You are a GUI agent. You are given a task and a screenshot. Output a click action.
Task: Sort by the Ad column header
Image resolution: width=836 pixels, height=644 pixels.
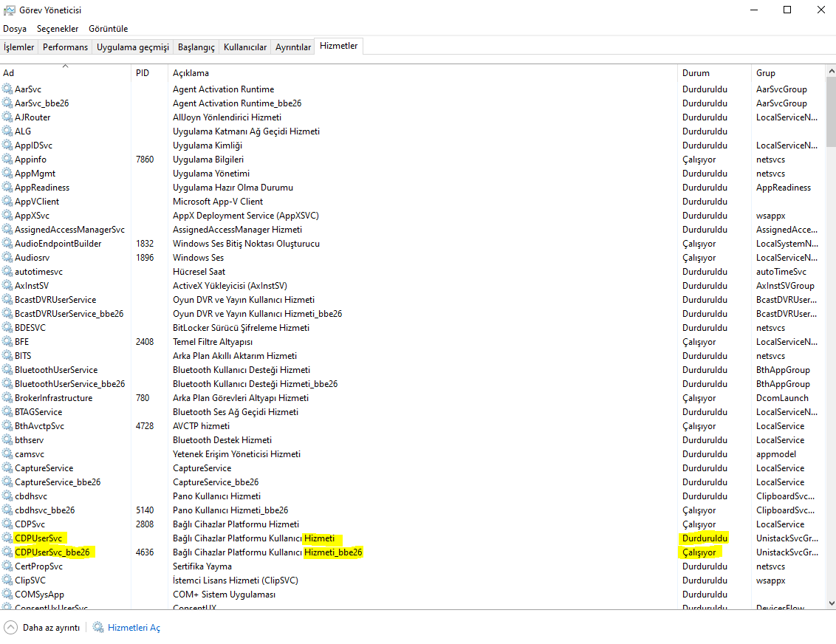coord(66,72)
